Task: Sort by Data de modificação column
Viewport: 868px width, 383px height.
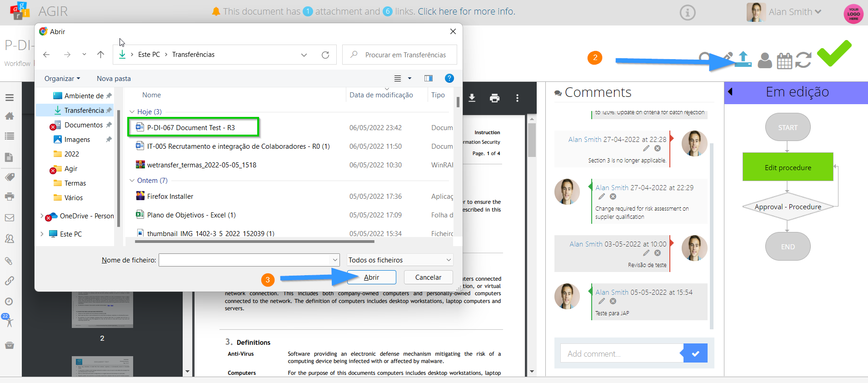Action: pos(381,95)
